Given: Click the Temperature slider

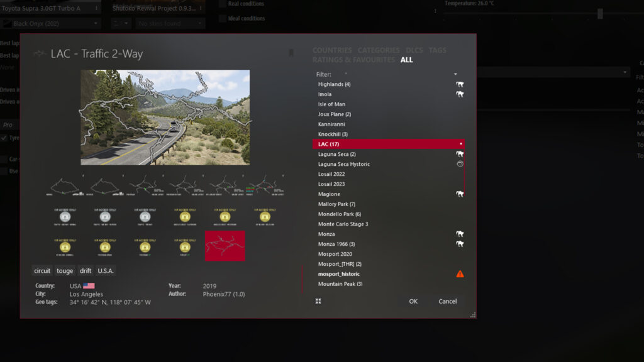Looking at the screenshot, I should pyautogui.click(x=600, y=14).
